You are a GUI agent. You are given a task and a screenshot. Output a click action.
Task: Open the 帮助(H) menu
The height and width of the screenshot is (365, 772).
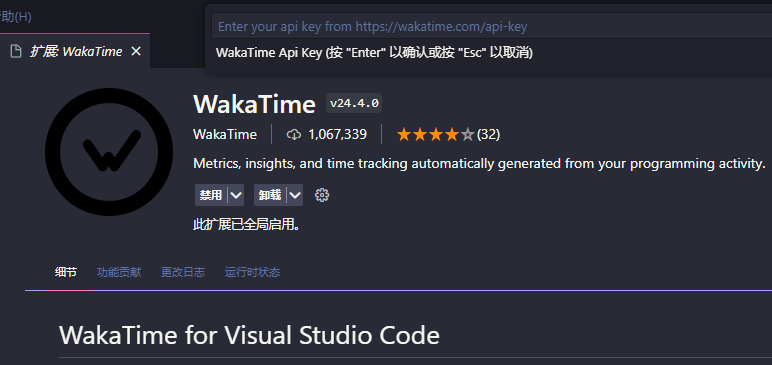[15, 17]
